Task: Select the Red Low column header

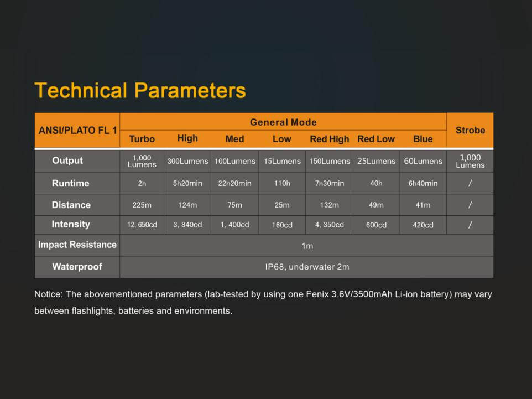Action: (x=376, y=139)
